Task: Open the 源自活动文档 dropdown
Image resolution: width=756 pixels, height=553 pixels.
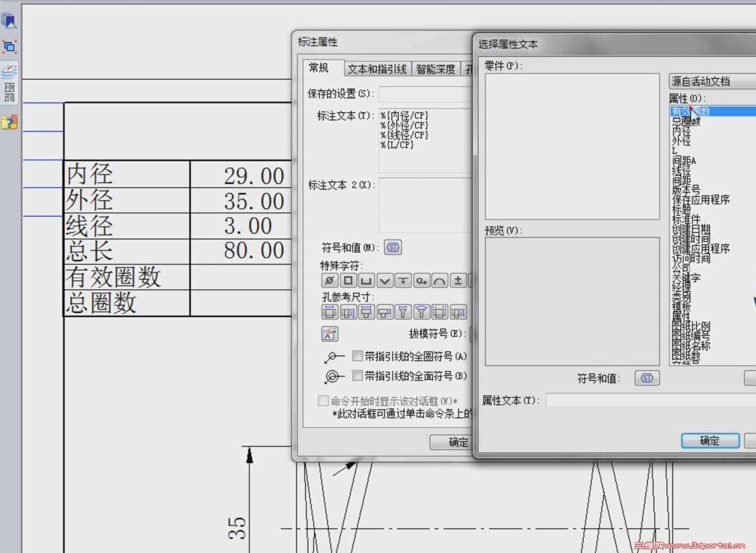Action: click(x=712, y=81)
